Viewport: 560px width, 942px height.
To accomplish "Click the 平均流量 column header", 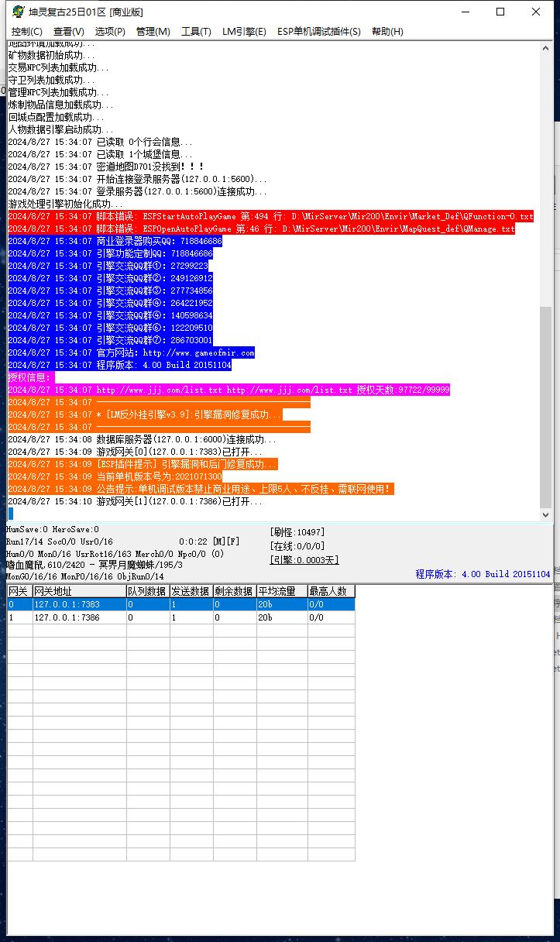I will (x=282, y=591).
